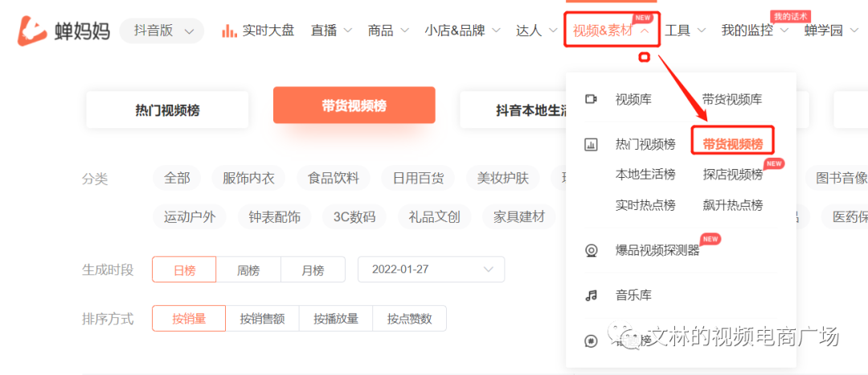The width and height of the screenshot is (868, 375).
Task: Click the video camera icon beside 视频库
Action: [x=592, y=99]
